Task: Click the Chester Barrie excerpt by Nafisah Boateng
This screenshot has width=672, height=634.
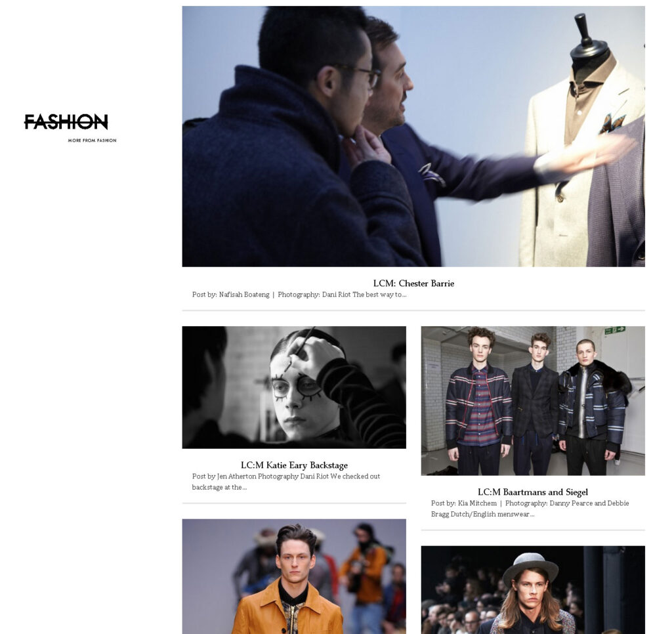Action: (x=299, y=295)
